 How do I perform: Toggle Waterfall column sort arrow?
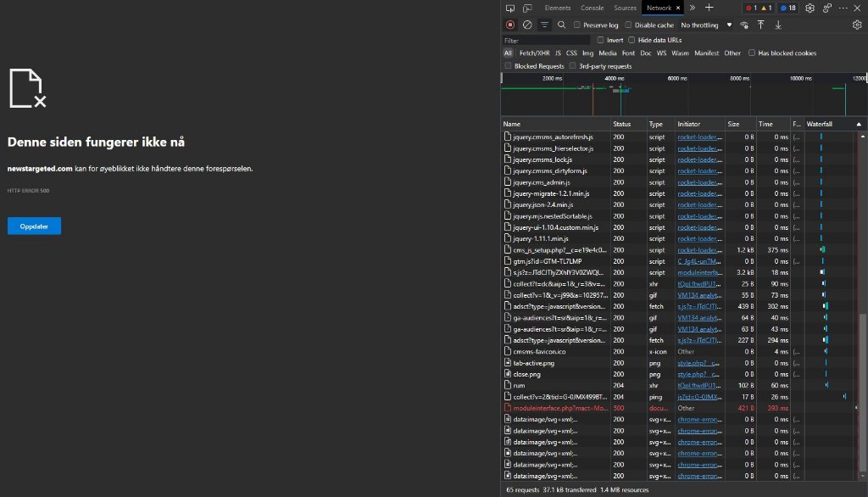pyautogui.click(x=859, y=124)
